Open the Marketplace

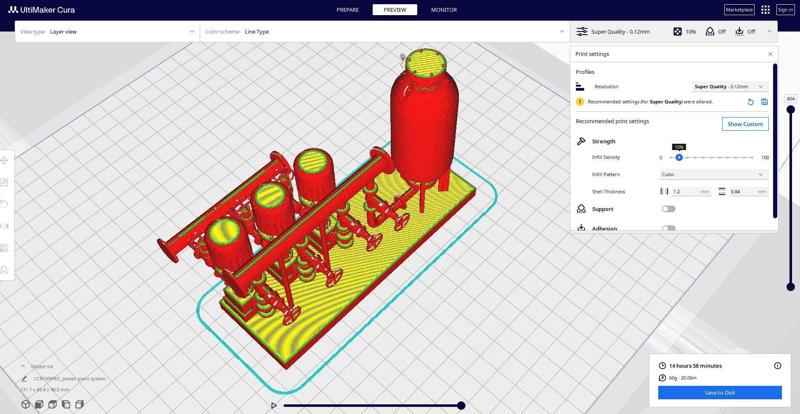pos(739,10)
